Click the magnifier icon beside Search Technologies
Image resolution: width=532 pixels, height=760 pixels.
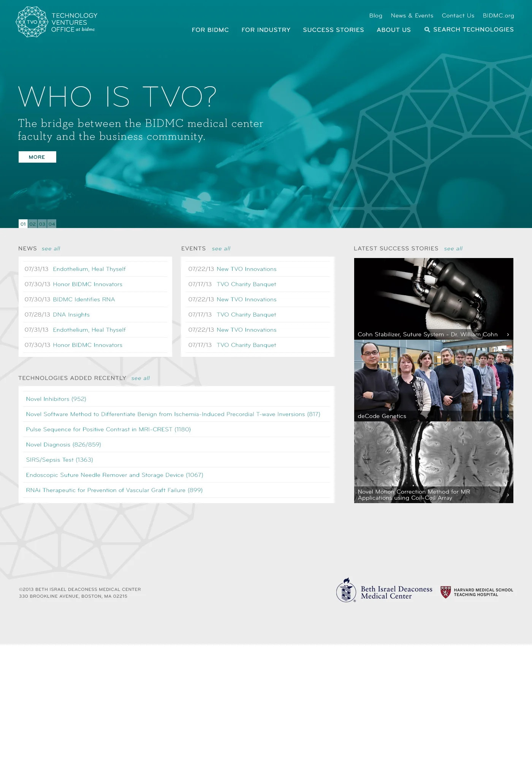427,30
